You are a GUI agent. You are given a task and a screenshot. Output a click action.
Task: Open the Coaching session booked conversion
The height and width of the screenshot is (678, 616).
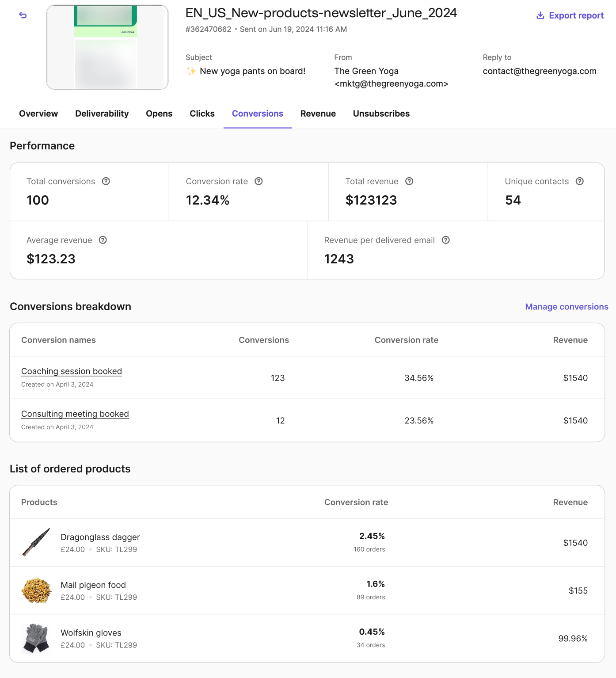(72, 371)
